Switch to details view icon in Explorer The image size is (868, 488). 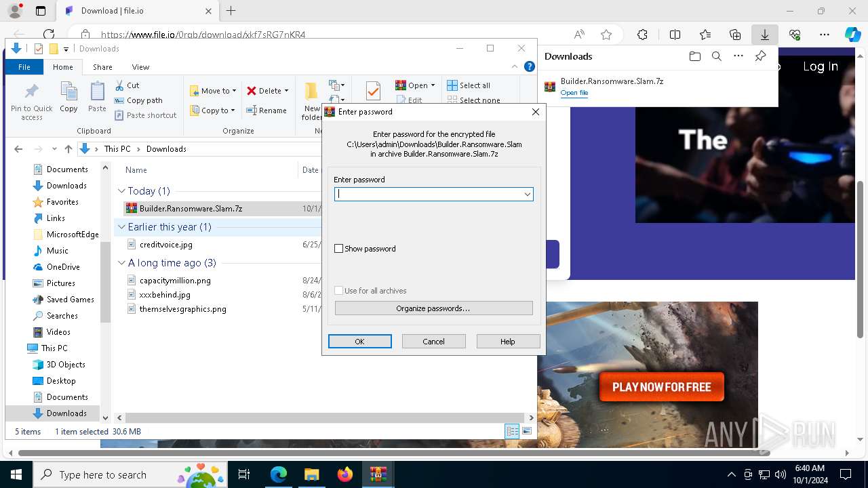512,431
